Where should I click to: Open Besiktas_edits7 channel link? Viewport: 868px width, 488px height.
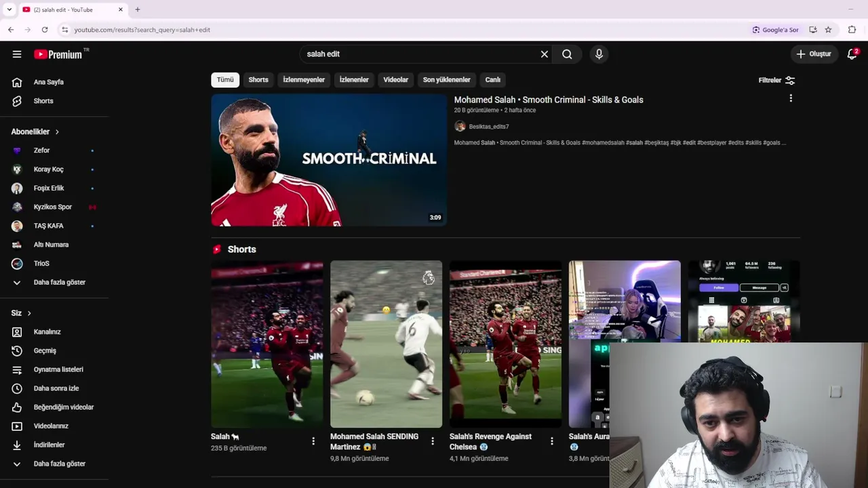[489, 127]
